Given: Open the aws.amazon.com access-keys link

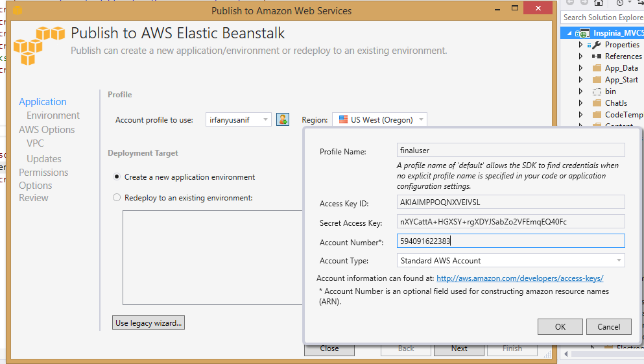Looking at the screenshot, I should 519,278.
